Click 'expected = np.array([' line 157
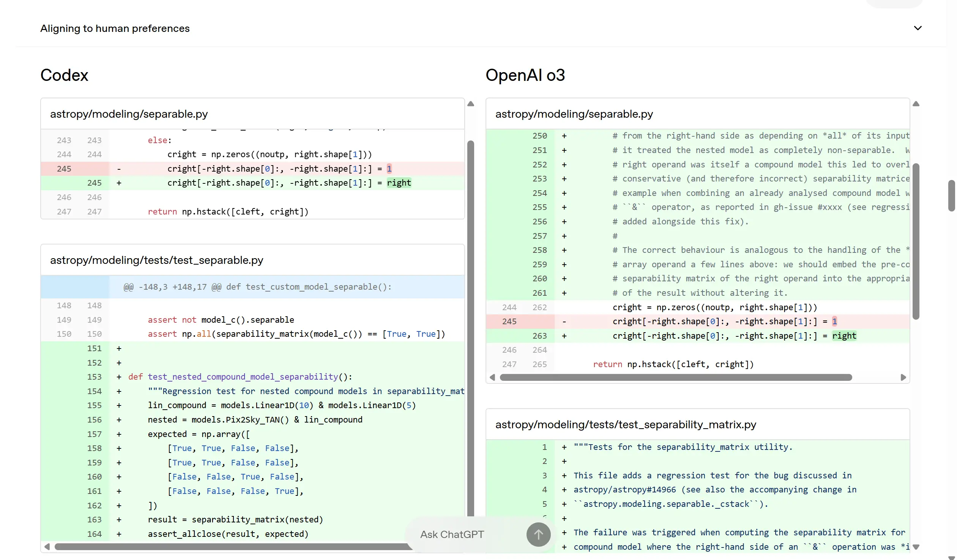Screen dimensions: 957x560 tap(252, 434)
